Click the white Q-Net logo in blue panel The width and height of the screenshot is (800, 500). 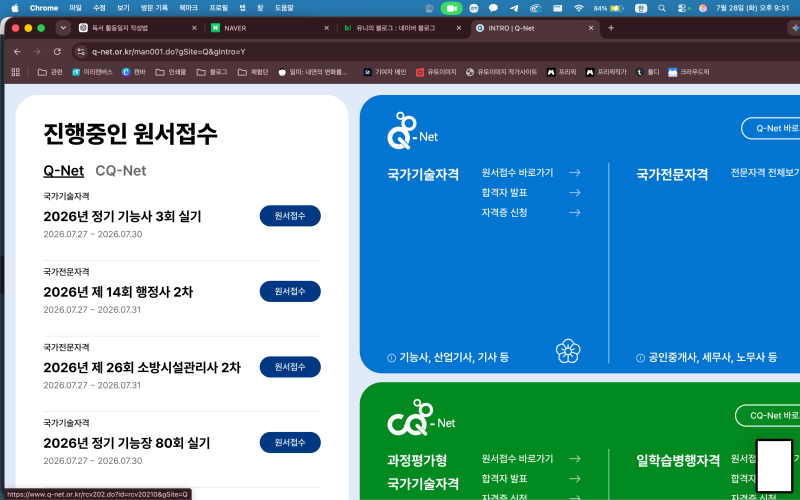tap(412, 131)
